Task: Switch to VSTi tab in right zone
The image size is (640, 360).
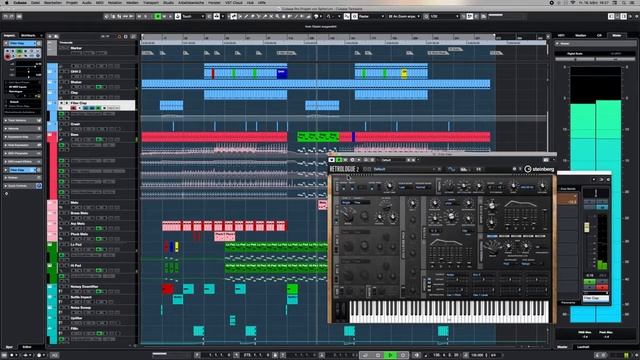Action: (562, 36)
